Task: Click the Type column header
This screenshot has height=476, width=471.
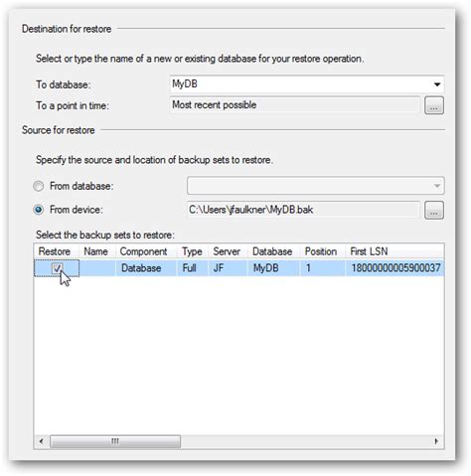Action: [x=193, y=251]
